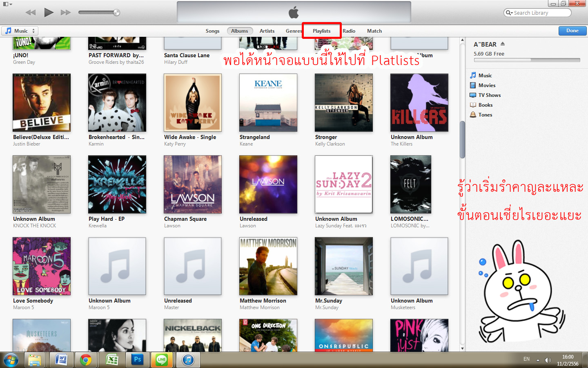Switch to the Artists tab
Image resolution: width=588 pixels, height=368 pixels.
pyautogui.click(x=267, y=31)
